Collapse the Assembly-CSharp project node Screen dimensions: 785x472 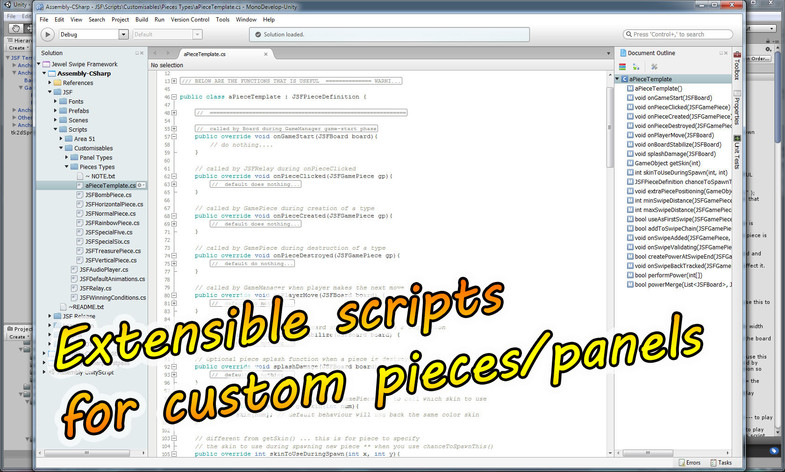(x=45, y=74)
